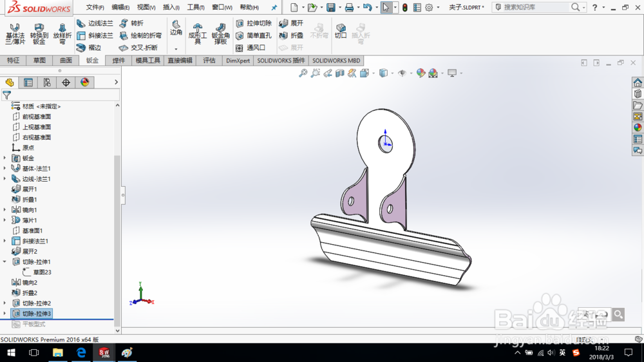
Task: Click the volume icon in system tray
Action: pyautogui.click(x=551, y=352)
